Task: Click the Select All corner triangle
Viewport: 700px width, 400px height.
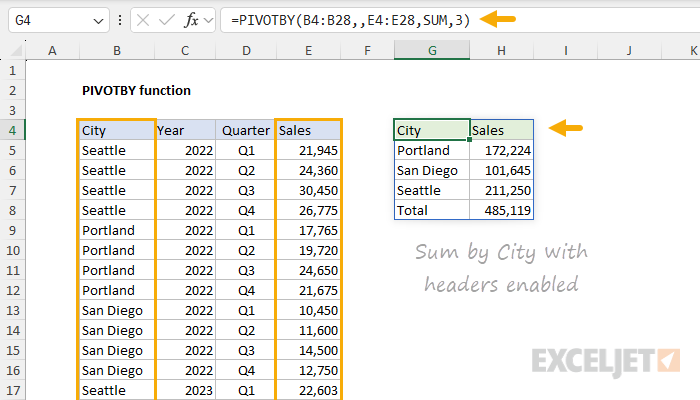Action: coord(16,51)
